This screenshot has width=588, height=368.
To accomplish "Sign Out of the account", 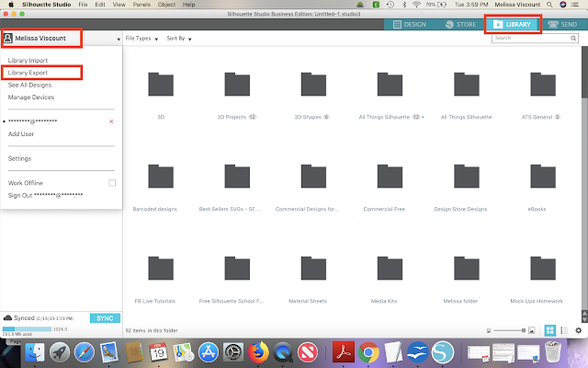I will (45, 195).
